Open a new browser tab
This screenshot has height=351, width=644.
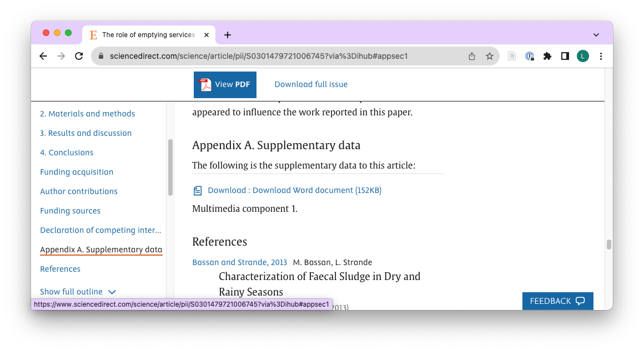point(228,35)
